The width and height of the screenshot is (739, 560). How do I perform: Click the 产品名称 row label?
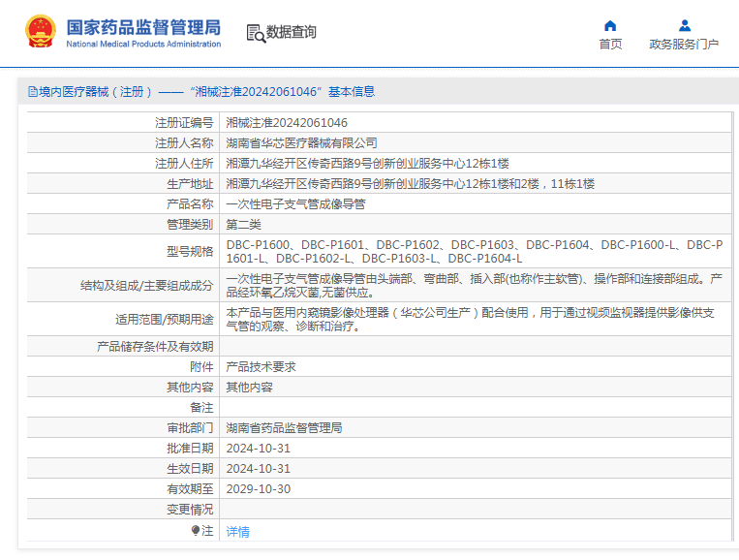(190, 204)
